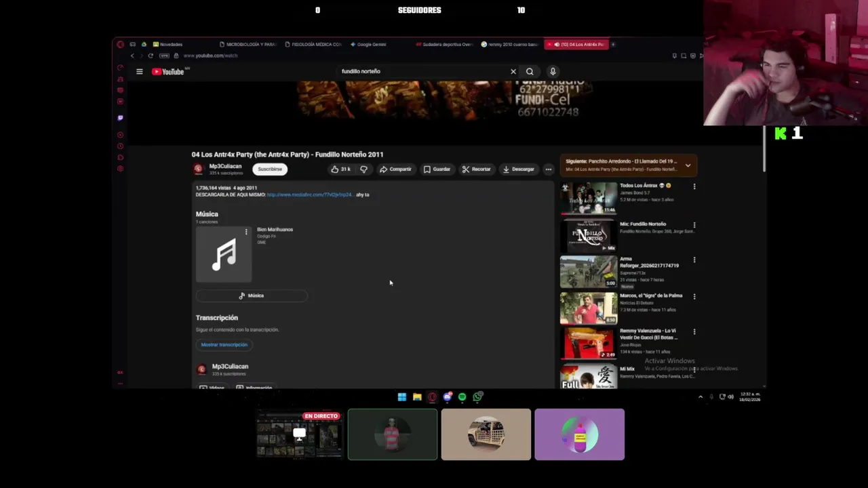Open File Explorer from taskbar
This screenshot has width=868, height=488.
pyautogui.click(x=417, y=397)
